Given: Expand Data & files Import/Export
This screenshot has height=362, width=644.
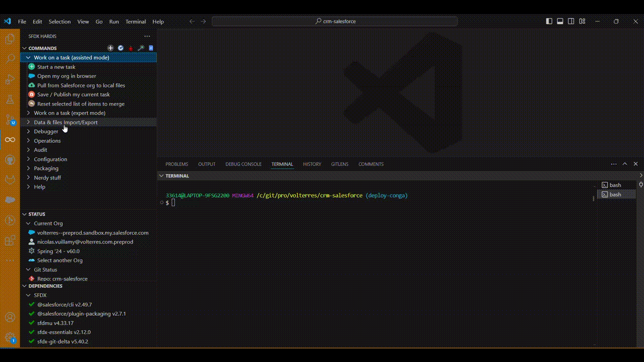Looking at the screenshot, I should [89, 122].
